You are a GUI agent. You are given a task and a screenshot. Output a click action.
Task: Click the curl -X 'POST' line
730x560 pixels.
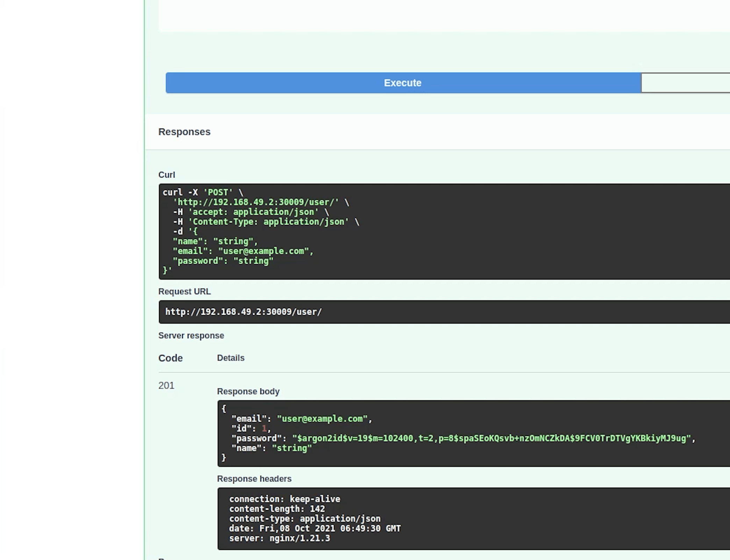tap(203, 192)
